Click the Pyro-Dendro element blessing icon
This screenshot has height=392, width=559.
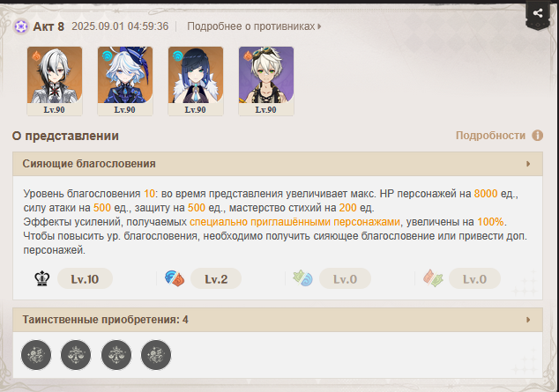pos(433,278)
